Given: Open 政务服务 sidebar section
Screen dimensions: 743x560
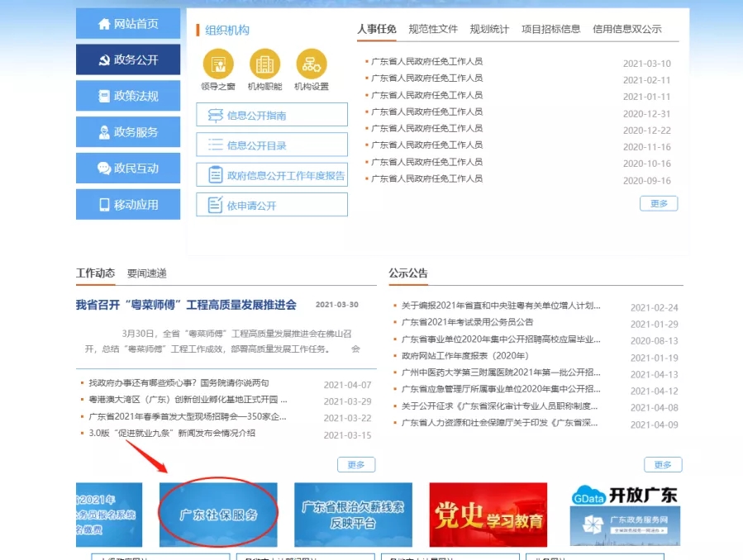Looking at the screenshot, I should [x=128, y=132].
